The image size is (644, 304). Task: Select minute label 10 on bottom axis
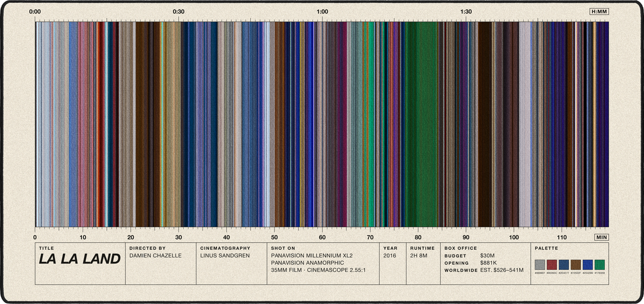click(83, 237)
